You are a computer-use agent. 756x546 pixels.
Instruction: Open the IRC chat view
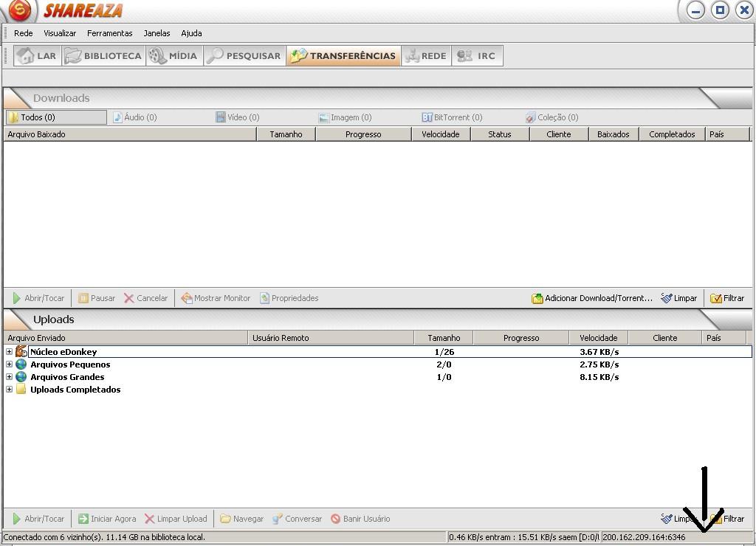coord(477,56)
